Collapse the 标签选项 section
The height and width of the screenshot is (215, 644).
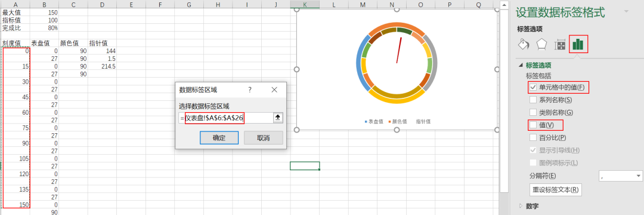click(x=521, y=65)
